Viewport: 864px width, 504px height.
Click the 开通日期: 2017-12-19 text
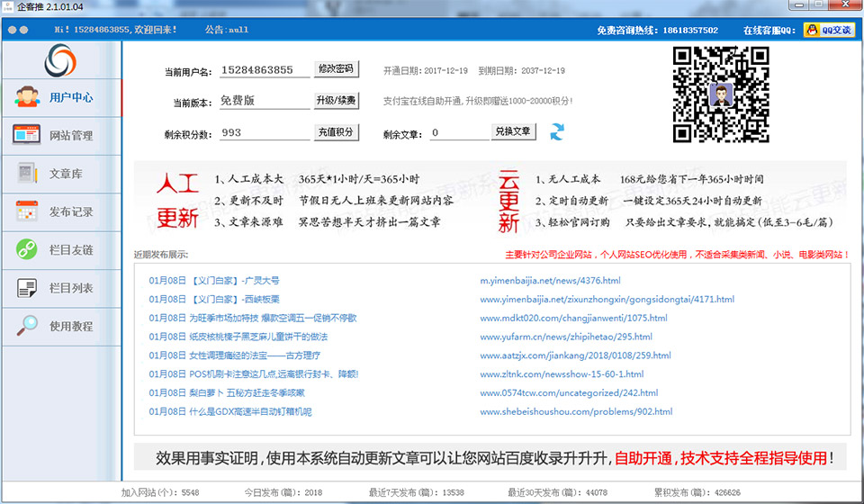point(426,70)
